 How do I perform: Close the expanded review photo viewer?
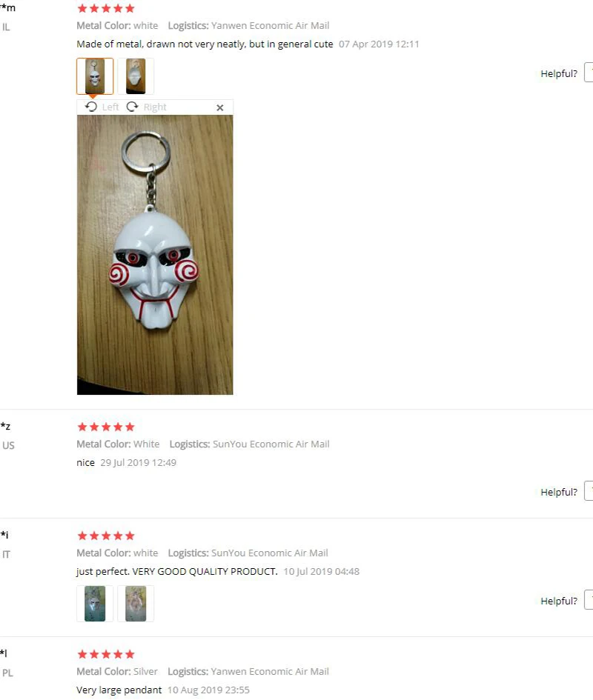pos(220,107)
